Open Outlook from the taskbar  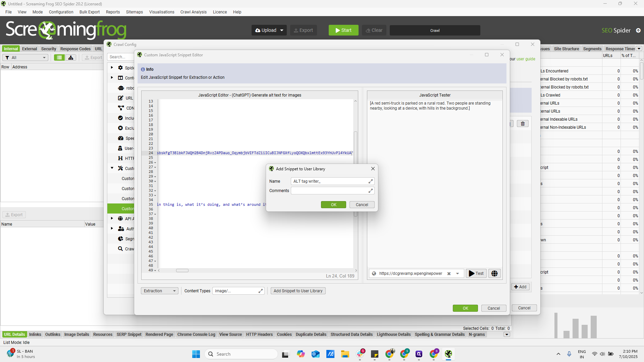point(315,354)
